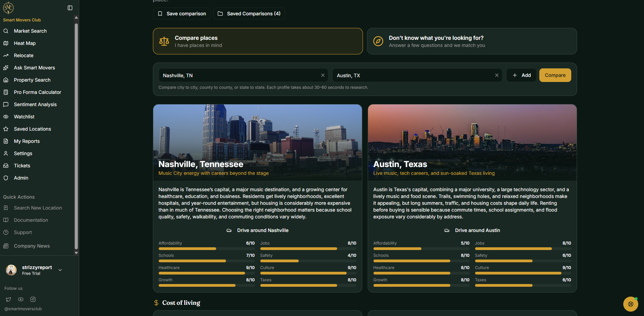This screenshot has height=316, width=644.
Task: Click Nashville Healthcare 9/10 score
Action: [x=250, y=268]
